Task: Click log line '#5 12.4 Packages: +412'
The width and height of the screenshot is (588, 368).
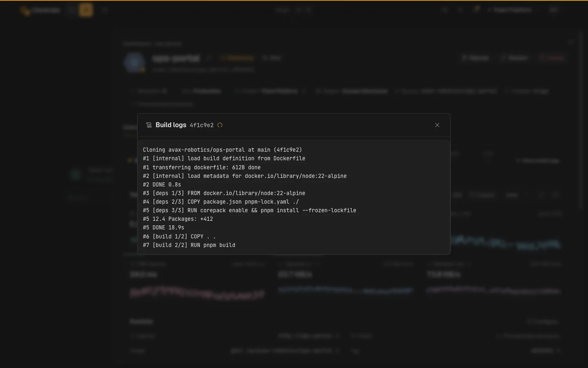Action: [178, 219]
